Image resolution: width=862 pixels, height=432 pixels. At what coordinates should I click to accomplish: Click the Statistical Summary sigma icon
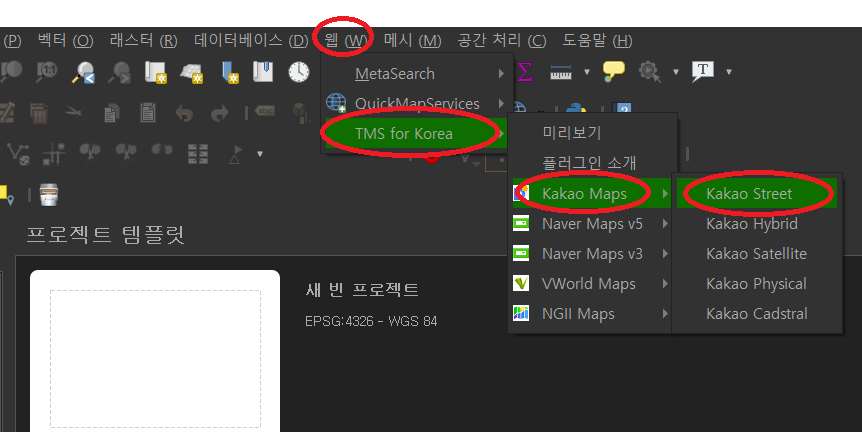pyautogui.click(x=524, y=71)
